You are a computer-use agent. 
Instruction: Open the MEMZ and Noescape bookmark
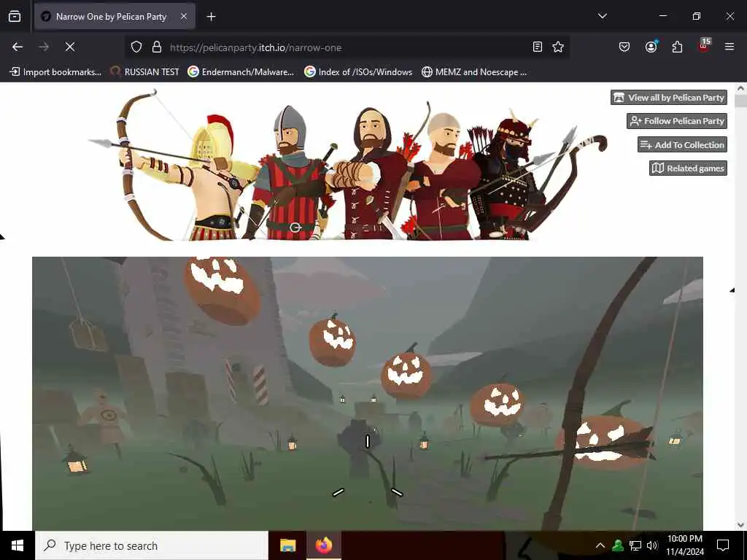coord(474,72)
